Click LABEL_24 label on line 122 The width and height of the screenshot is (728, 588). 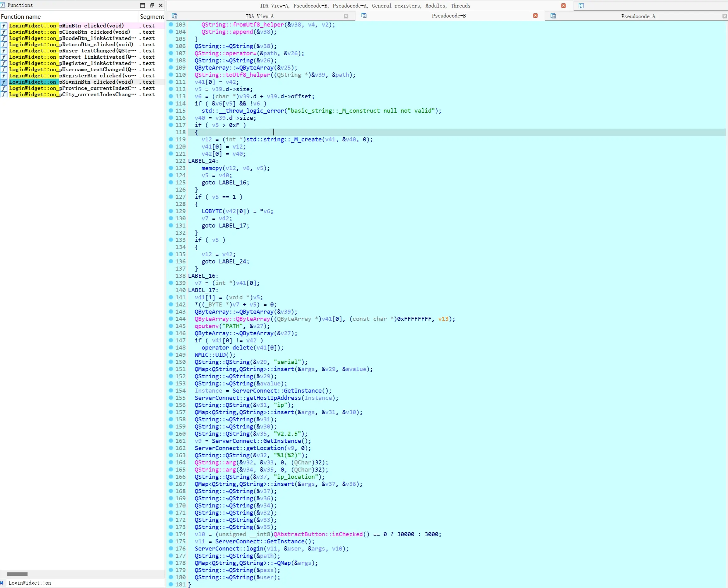[x=203, y=161]
